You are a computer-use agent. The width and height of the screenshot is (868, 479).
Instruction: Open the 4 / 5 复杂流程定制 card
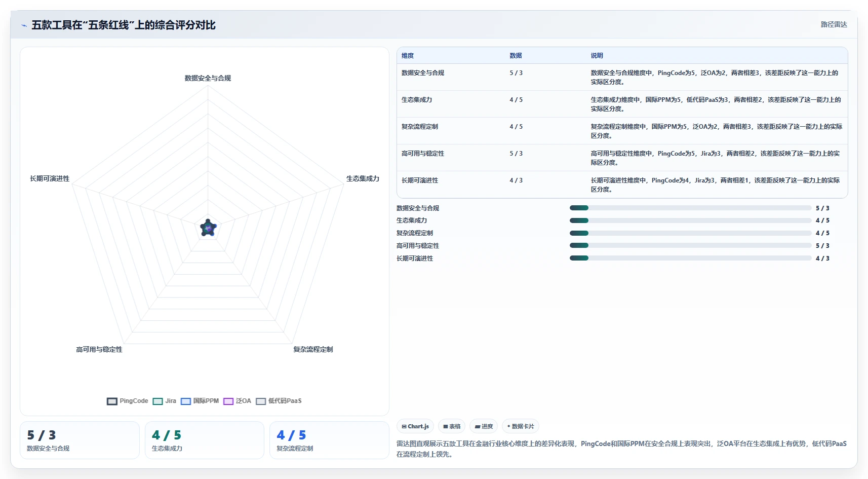[x=329, y=440]
